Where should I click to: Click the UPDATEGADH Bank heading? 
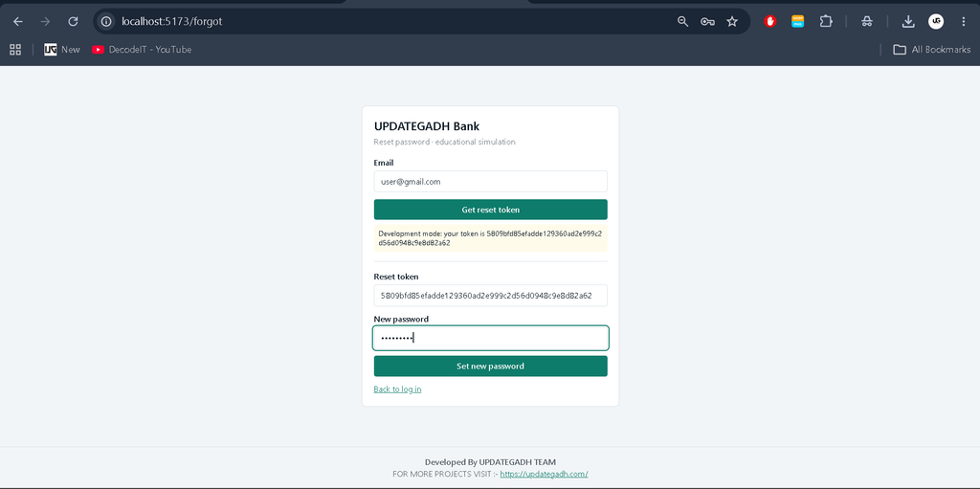tap(427, 126)
